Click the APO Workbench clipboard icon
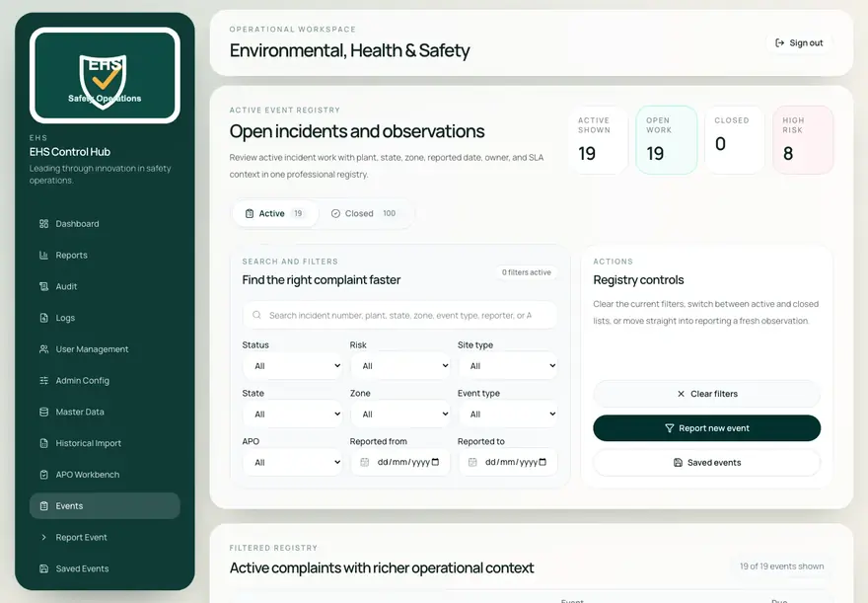Screen dimensions: 868x603 pos(43,475)
